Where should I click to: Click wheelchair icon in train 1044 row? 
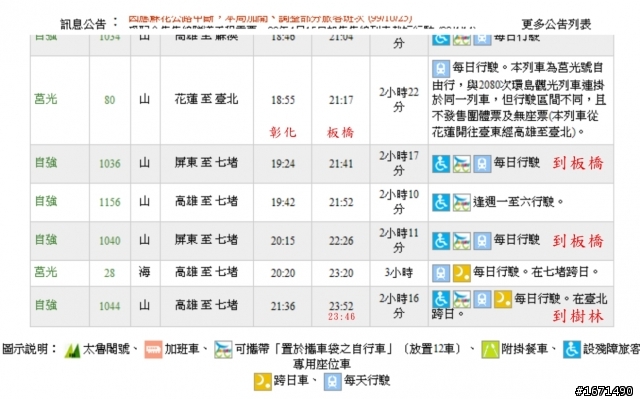[x=441, y=299]
